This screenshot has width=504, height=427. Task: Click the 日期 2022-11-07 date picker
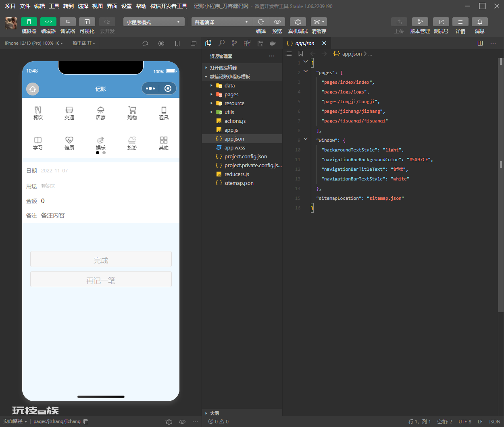coord(54,171)
